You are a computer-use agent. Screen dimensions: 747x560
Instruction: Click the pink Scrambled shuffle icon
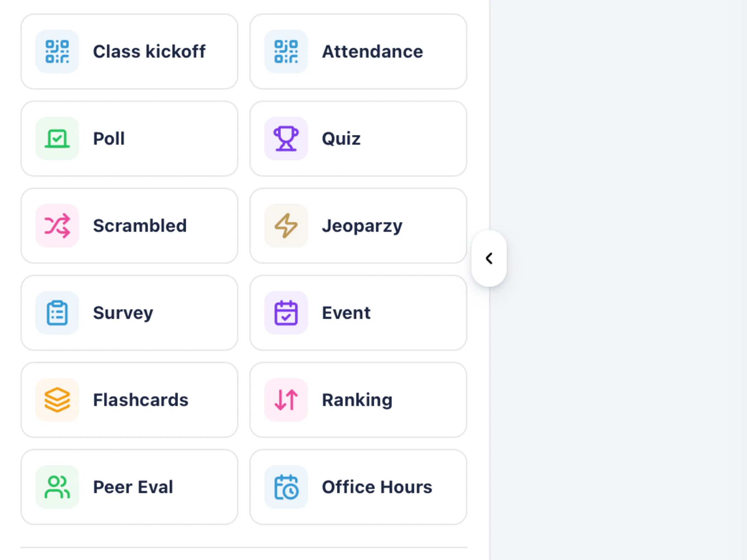(x=57, y=226)
